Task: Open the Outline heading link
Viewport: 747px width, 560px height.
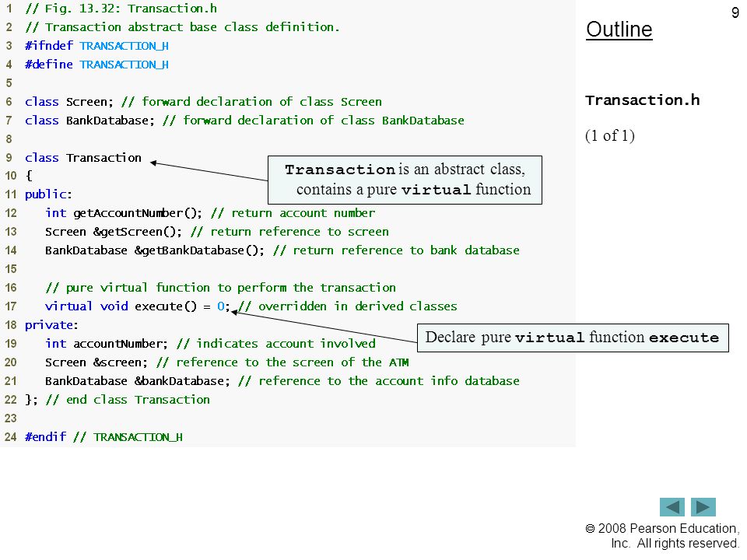Action: pos(619,30)
